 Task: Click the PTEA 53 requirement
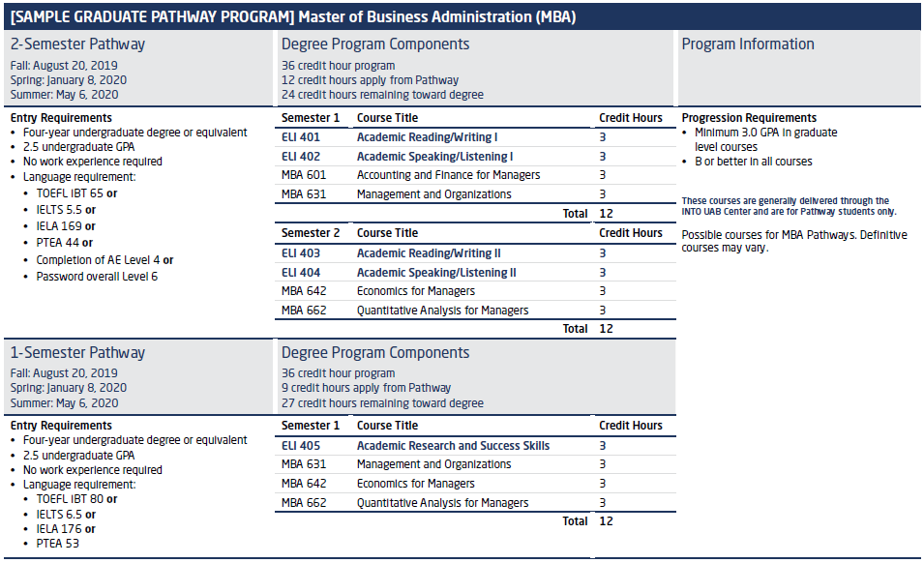[x=58, y=544]
